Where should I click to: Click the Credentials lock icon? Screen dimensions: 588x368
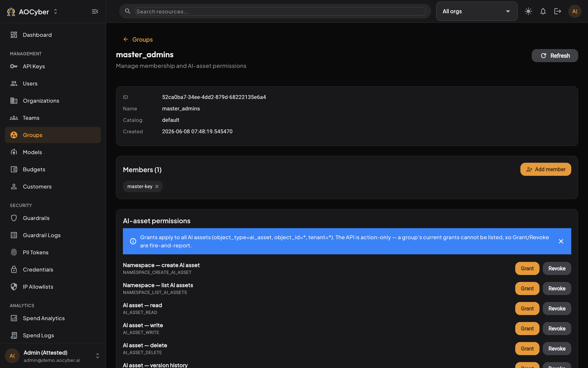tap(14, 269)
